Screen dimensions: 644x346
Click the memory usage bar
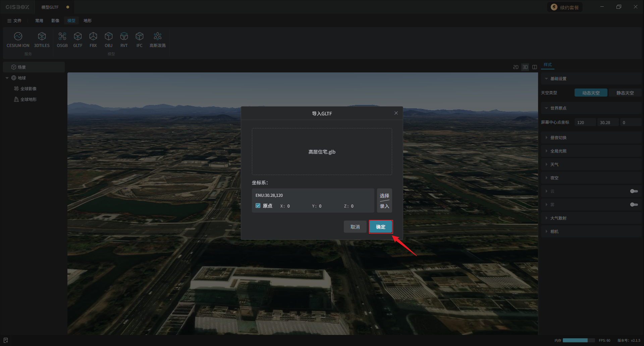(x=578, y=340)
